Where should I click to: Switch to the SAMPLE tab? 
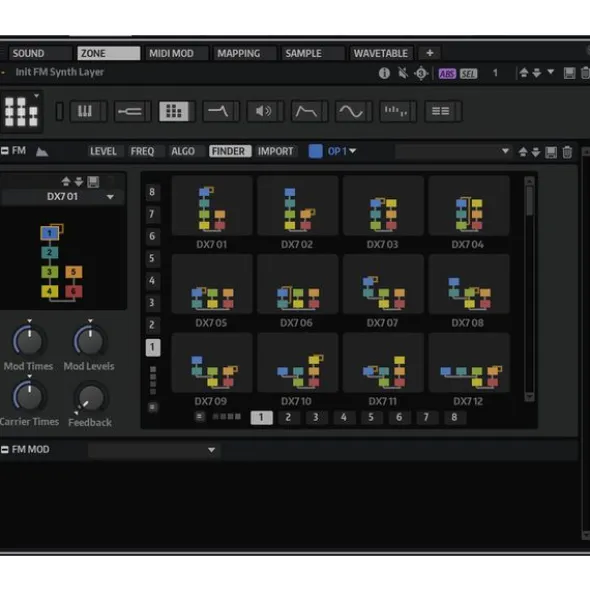[313, 53]
